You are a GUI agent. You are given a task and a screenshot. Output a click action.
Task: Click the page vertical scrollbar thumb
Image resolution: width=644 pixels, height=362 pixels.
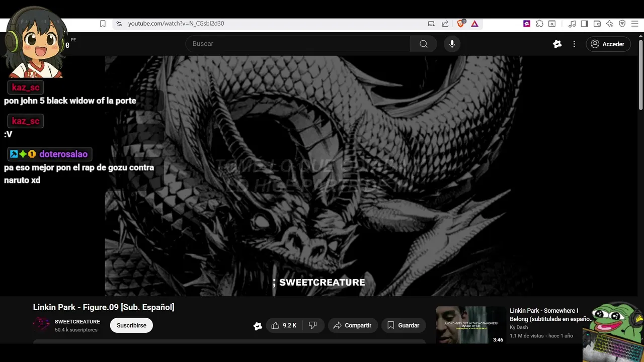tap(640, 74)
